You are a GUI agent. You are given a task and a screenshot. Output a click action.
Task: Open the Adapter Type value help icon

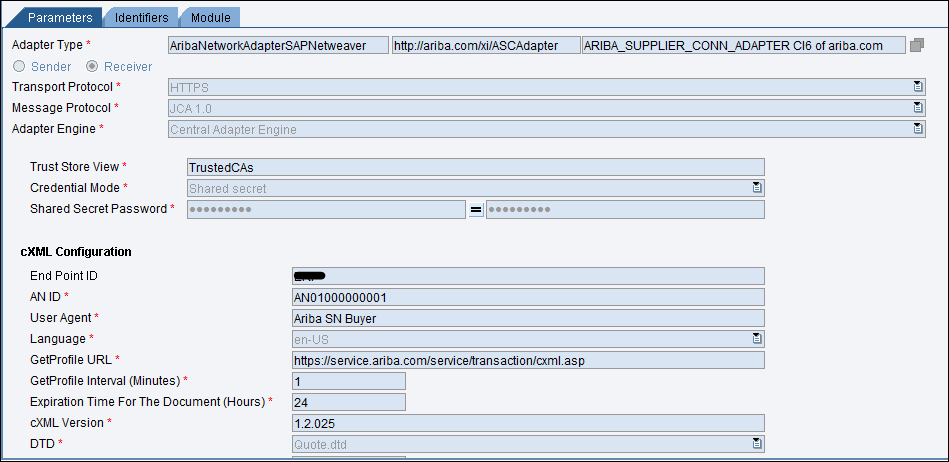tap(917, 45)
